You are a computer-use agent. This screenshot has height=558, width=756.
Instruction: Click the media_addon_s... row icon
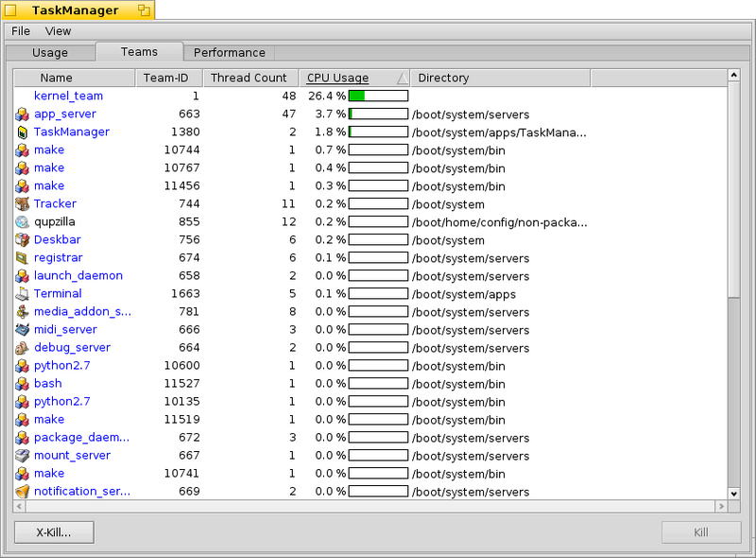point(22,312)
